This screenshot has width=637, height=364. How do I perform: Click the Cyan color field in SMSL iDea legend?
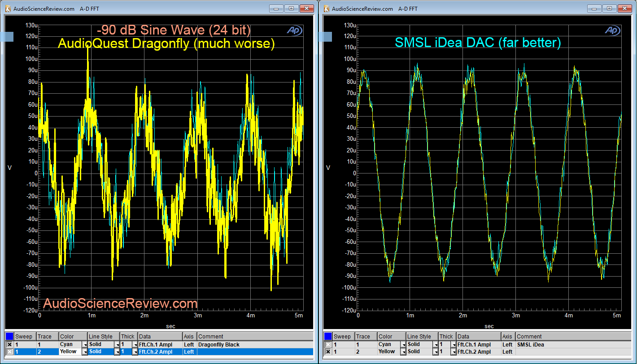(x=388, y=345)
